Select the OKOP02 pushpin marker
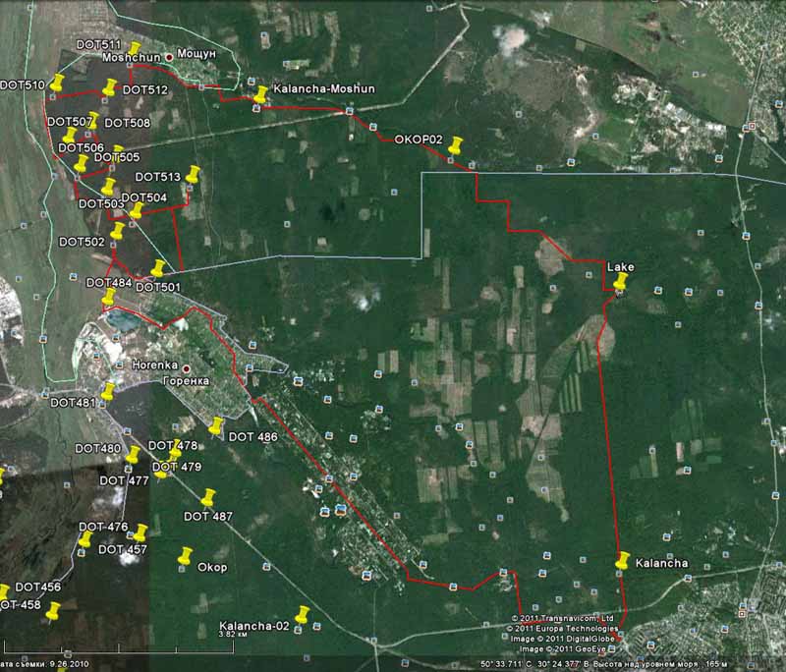The image size is (786, 672). 455,145
